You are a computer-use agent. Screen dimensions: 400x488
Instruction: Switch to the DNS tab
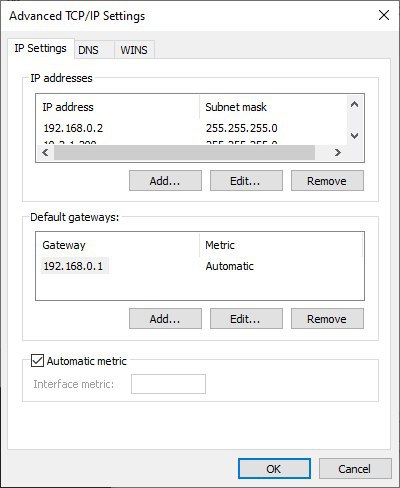pyautogui.click(x=88, y=50)
